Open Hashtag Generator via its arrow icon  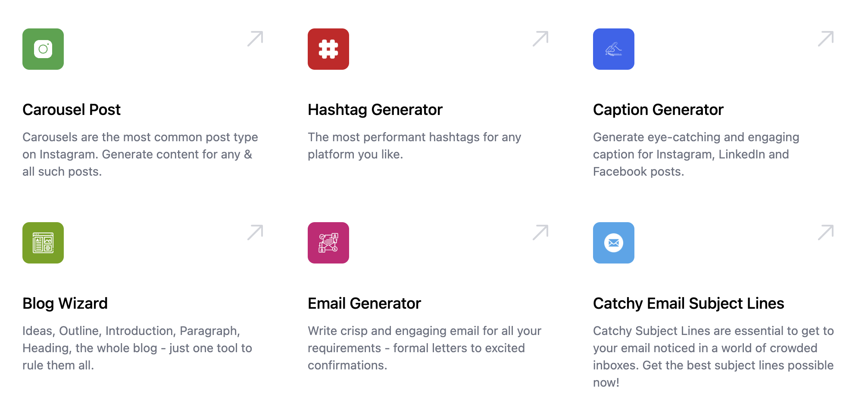pos(540,39)
